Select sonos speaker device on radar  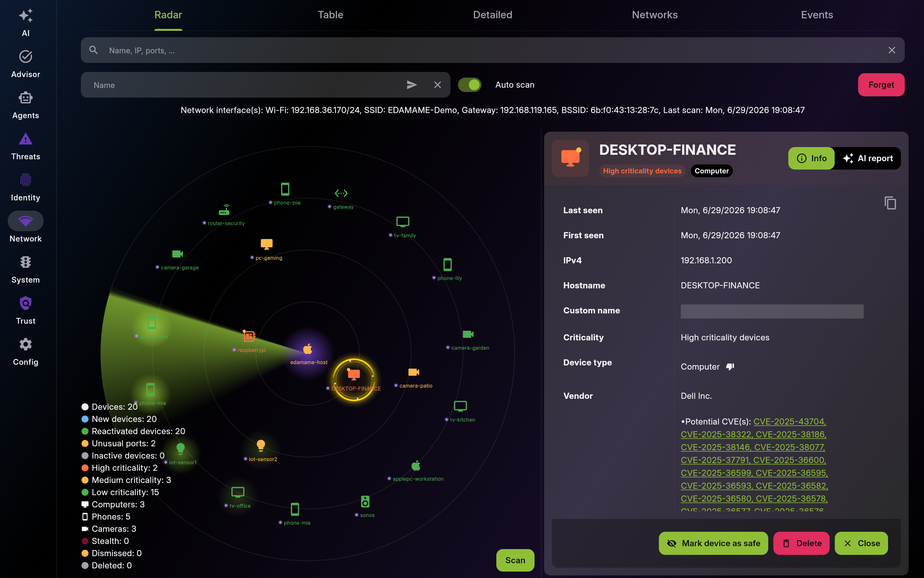(x=365, y=502)
